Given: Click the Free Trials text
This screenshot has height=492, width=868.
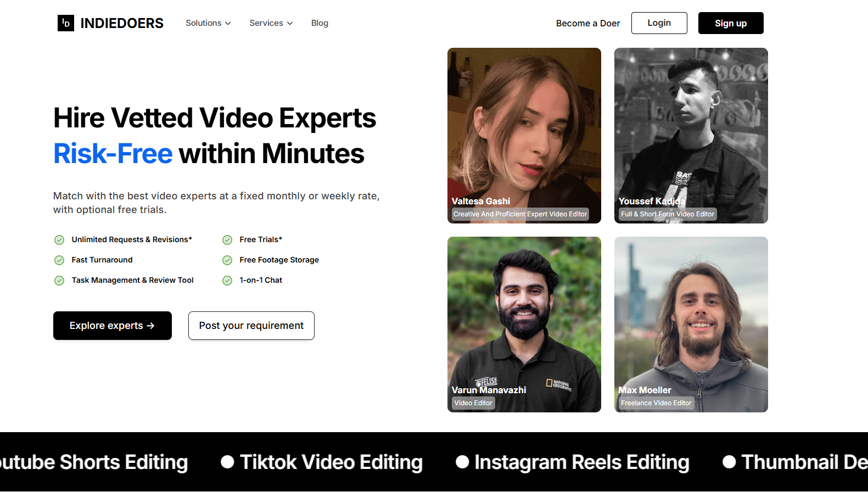Looking at the screenshot, I should pyautogui.click(x=261, y=239).
